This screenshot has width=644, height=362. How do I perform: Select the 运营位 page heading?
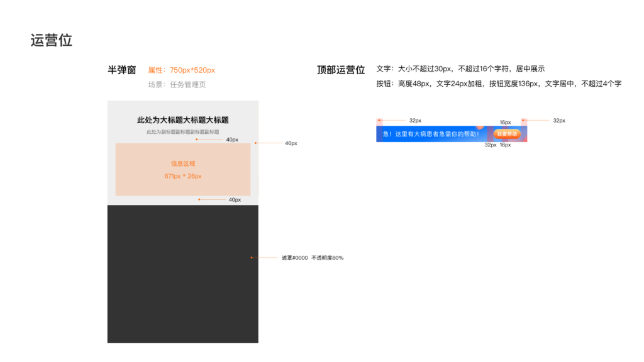point(51,41)
